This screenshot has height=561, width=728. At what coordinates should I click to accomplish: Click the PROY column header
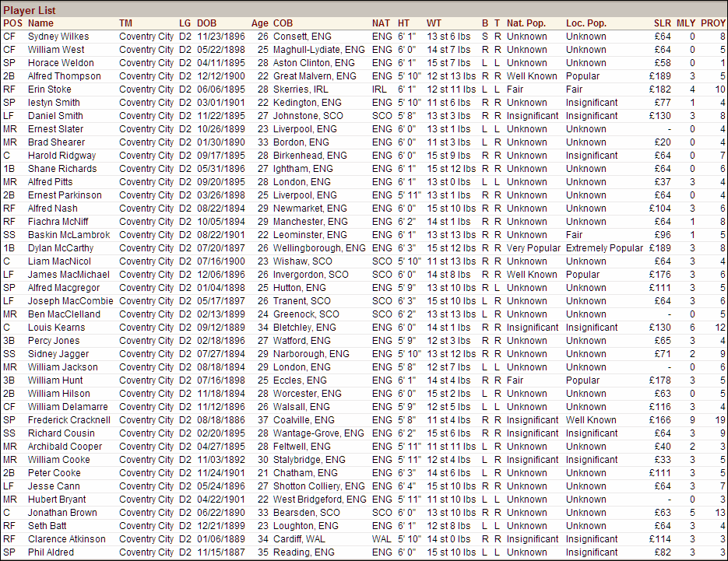(x=713, y=23)
